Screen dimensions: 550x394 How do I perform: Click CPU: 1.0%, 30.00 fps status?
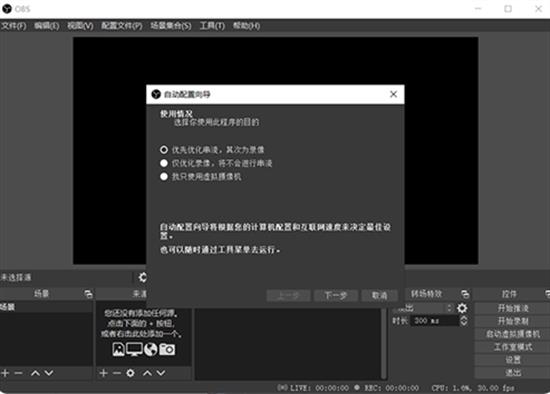[473, 388]
